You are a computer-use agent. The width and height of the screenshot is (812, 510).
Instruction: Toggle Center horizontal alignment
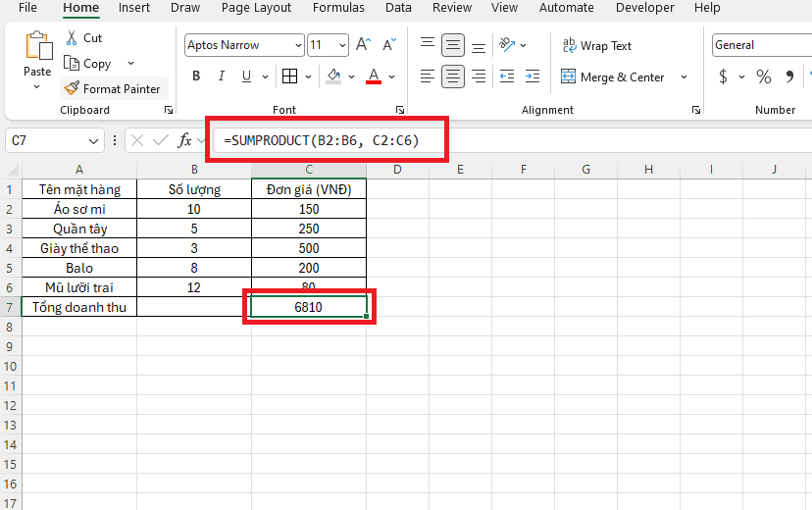453,76
